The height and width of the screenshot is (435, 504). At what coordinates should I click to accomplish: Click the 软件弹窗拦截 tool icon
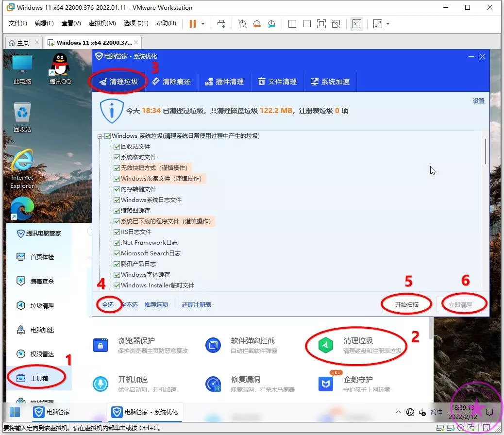pos(213,345)
